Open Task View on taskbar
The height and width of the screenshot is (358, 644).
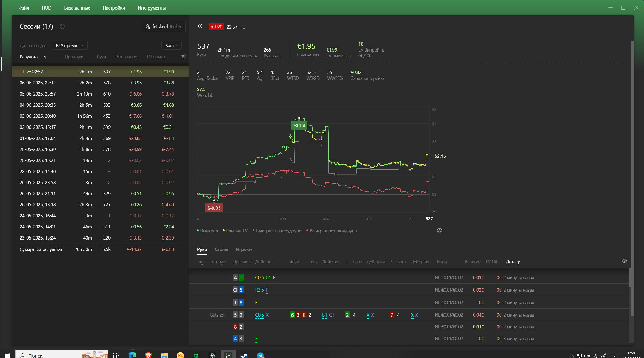pyautogui.click(x=116, y=355)
